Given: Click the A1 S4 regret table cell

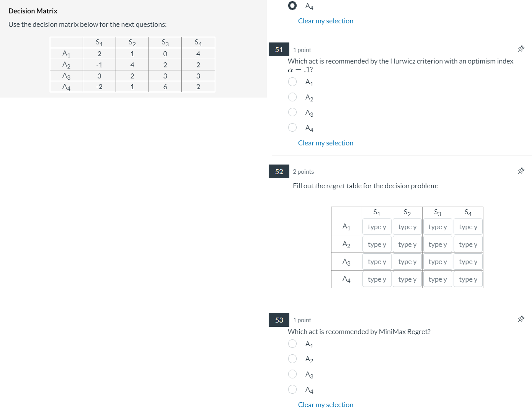Looking at the screenshot, I should [468, 226].
